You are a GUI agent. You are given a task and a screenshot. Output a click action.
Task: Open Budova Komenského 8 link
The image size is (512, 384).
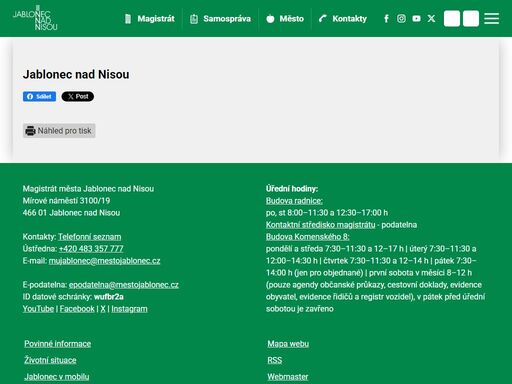click(x=307, y=237)
